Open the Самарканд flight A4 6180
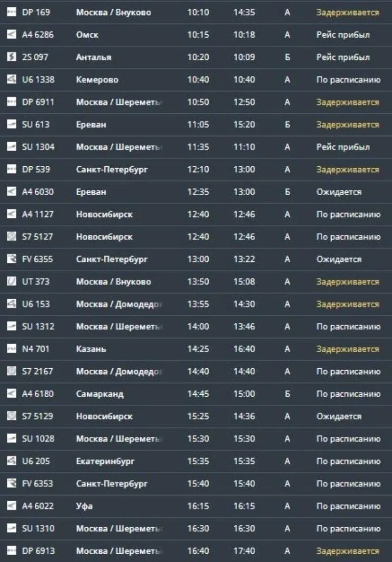This screenshot has height=562, width=392. 196,394
